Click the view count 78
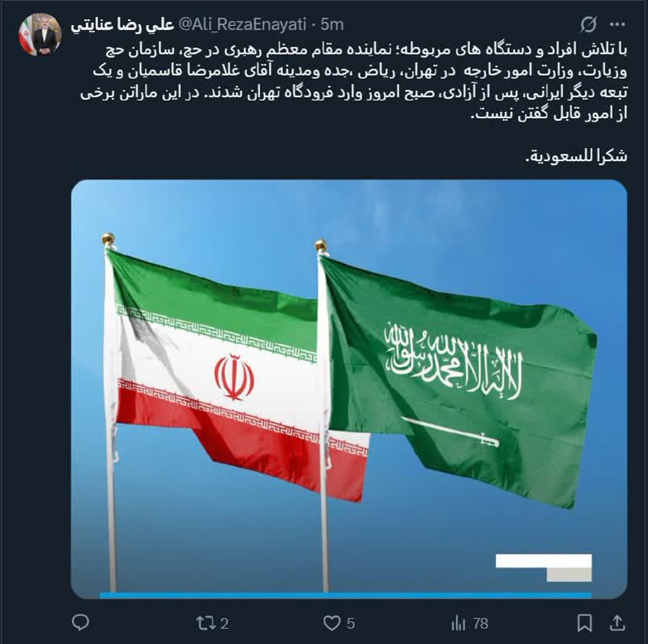Image resolution: width=648 pixels, height=644 pixels. 481,623
